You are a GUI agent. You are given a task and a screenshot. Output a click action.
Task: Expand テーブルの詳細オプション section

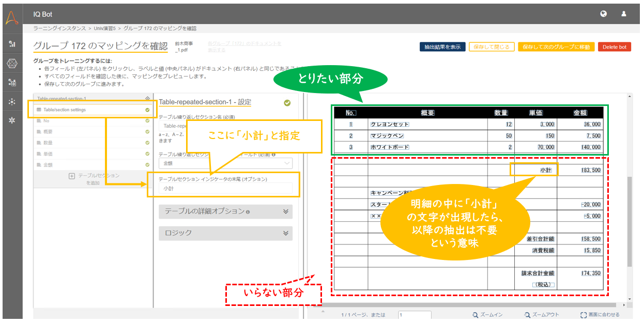(286, 211)
